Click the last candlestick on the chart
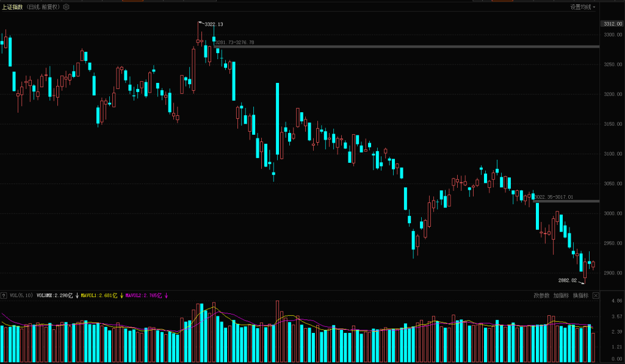Viewport: 625px width, 364px height. coord(593,265)
